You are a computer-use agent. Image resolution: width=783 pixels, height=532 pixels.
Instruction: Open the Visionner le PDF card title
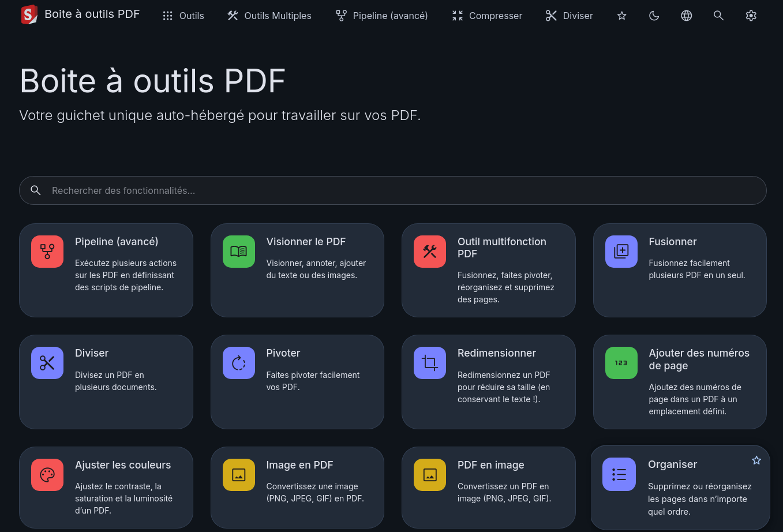pos(306,242)
